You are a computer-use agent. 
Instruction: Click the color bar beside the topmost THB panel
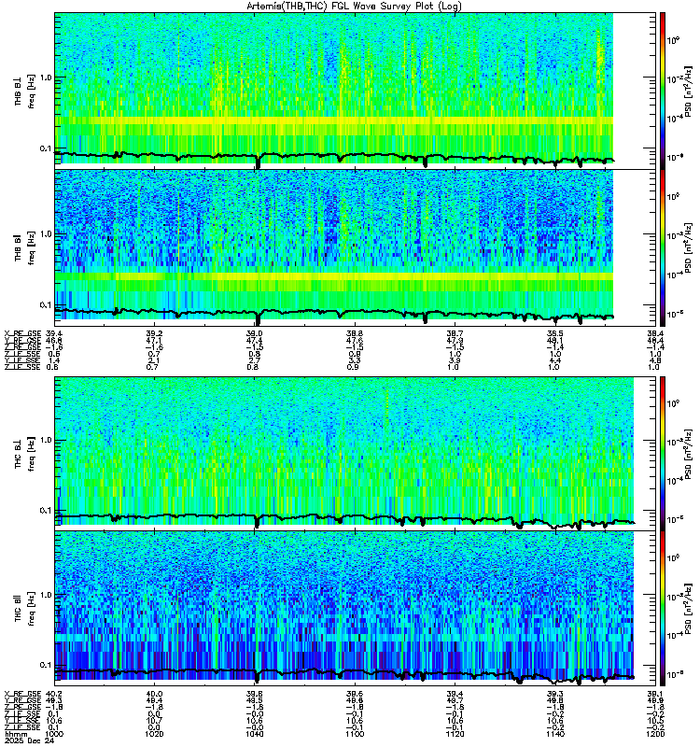click(x=663, y=91)
